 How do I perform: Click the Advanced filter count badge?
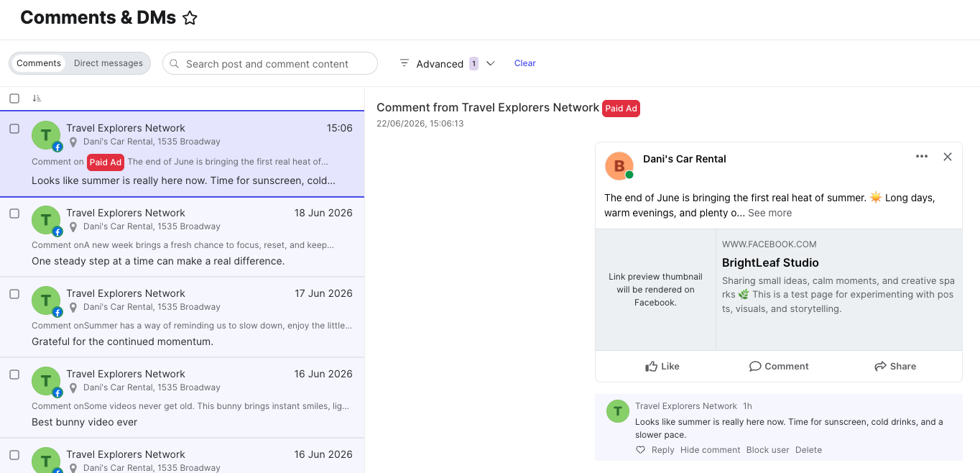[x=473, y=63]
